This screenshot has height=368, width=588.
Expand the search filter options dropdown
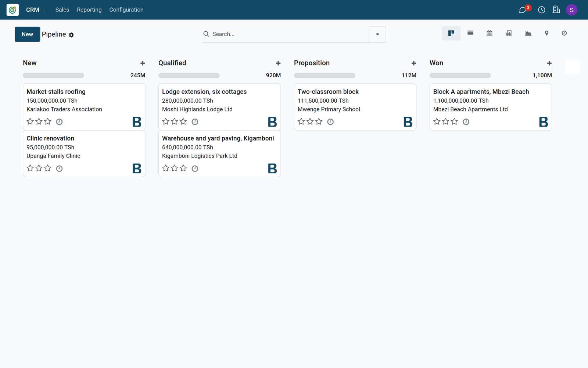coord(377,34)
